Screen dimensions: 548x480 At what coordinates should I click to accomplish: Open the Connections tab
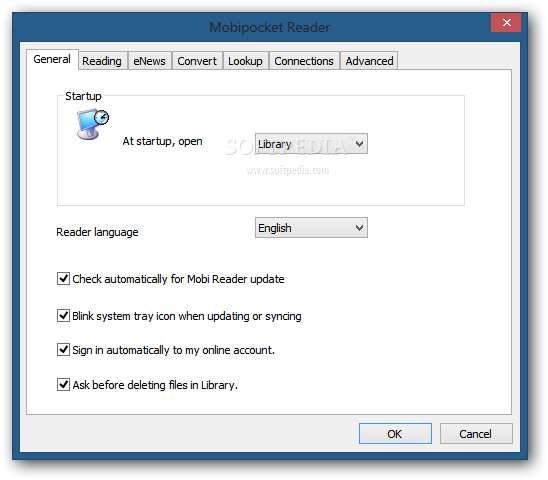point(304,61)
